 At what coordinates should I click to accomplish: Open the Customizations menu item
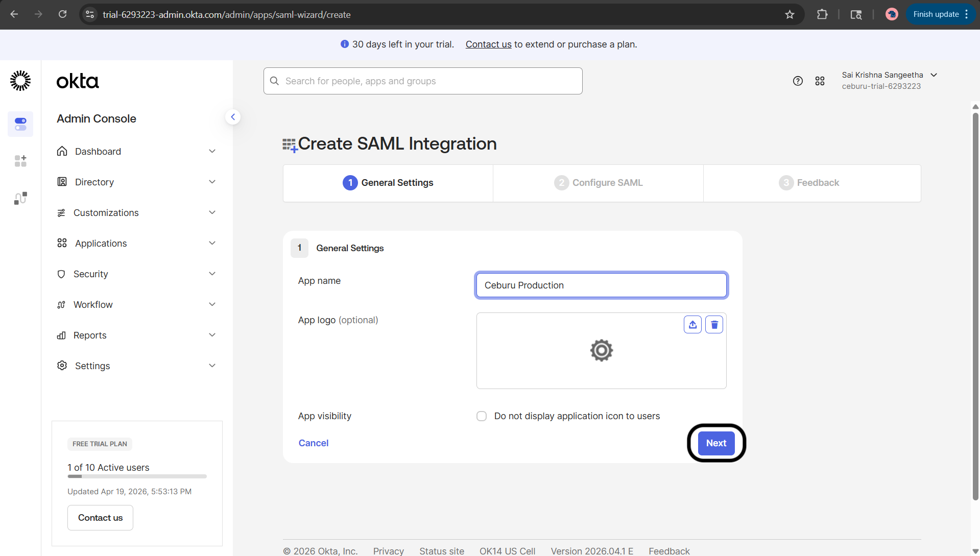[137, 212]
